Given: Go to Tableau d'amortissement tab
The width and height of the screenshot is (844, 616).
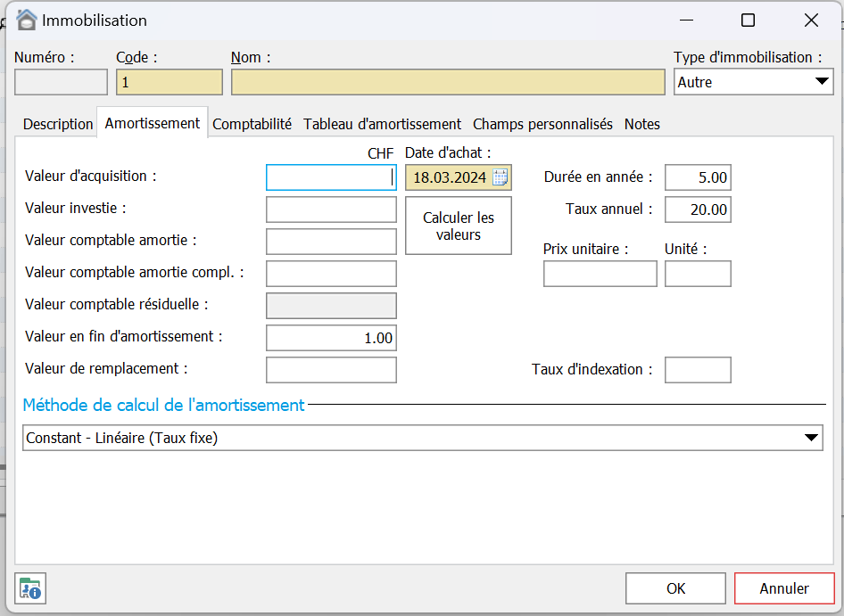Looking at the screenshot, I should 382,124.
